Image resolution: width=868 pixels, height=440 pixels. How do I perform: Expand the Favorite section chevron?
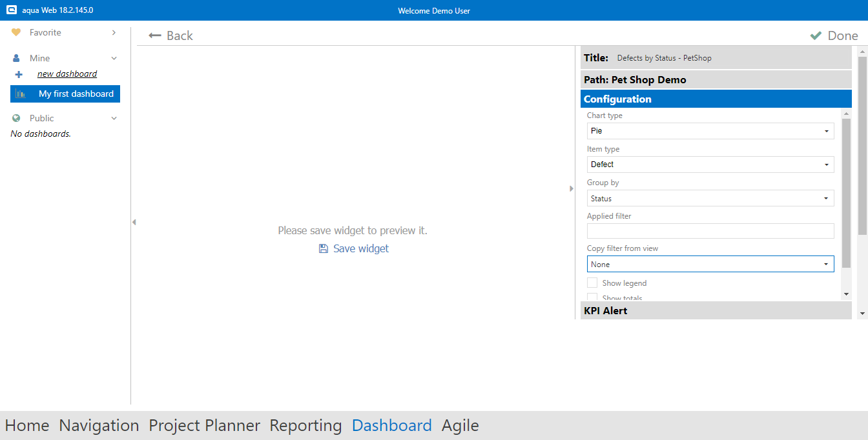114,32
